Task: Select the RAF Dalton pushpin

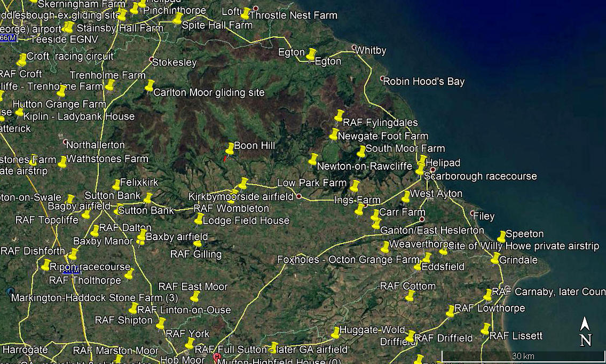Action: [x=95, y=231]
